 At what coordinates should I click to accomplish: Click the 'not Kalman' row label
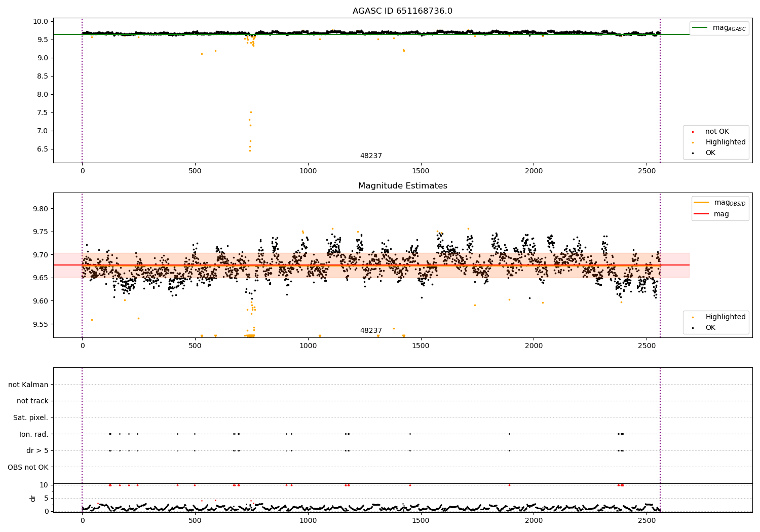point(28,385)
